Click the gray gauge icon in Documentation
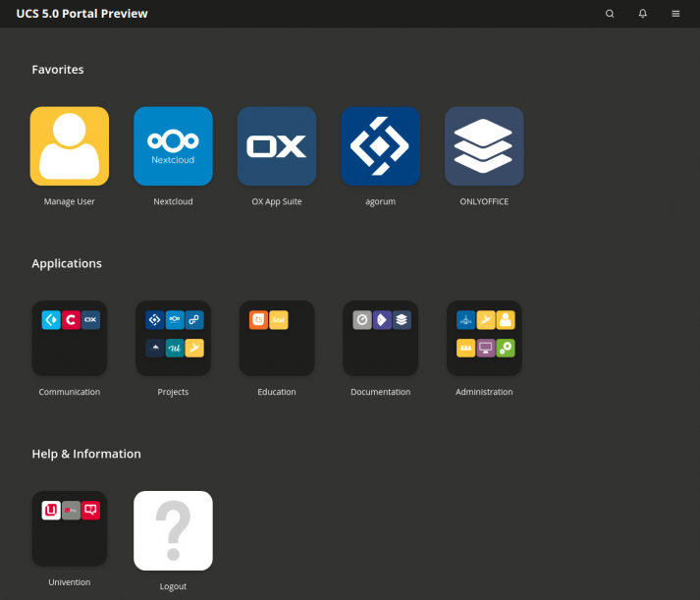 tap(362, 320)
